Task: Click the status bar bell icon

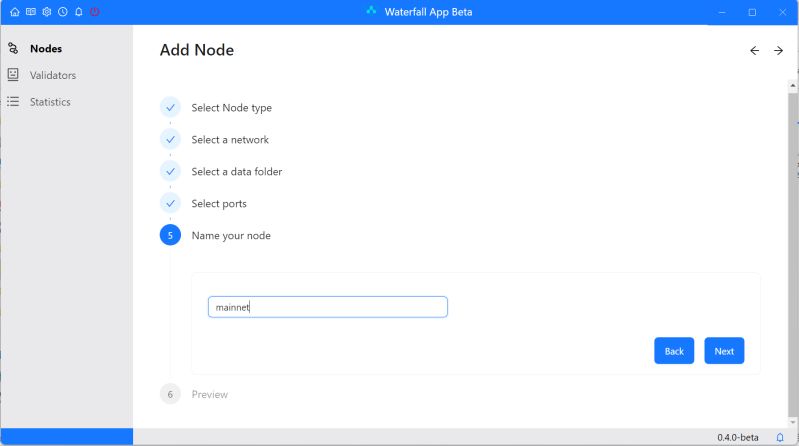Action: pyautogui.click(x=780, y=437)
